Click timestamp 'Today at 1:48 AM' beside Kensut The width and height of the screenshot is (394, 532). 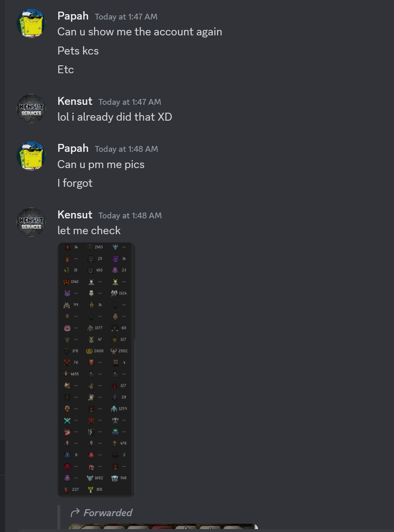coord(130,215)
